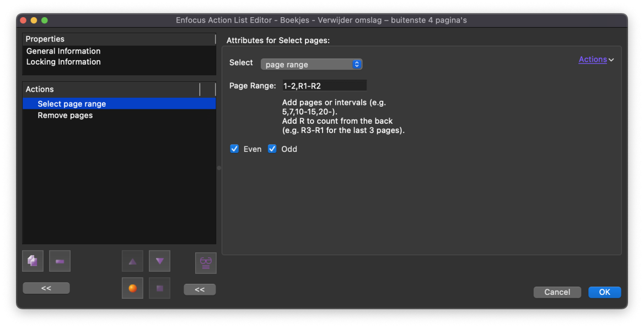Click the Page Range text field
This screenshot has height=328, width=644.
click(324, 86)
